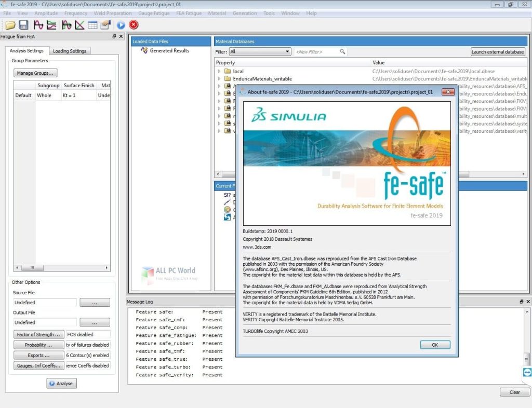The image size is (532, 408).
Task: Click Launch external database button
Action: (497, 51)
